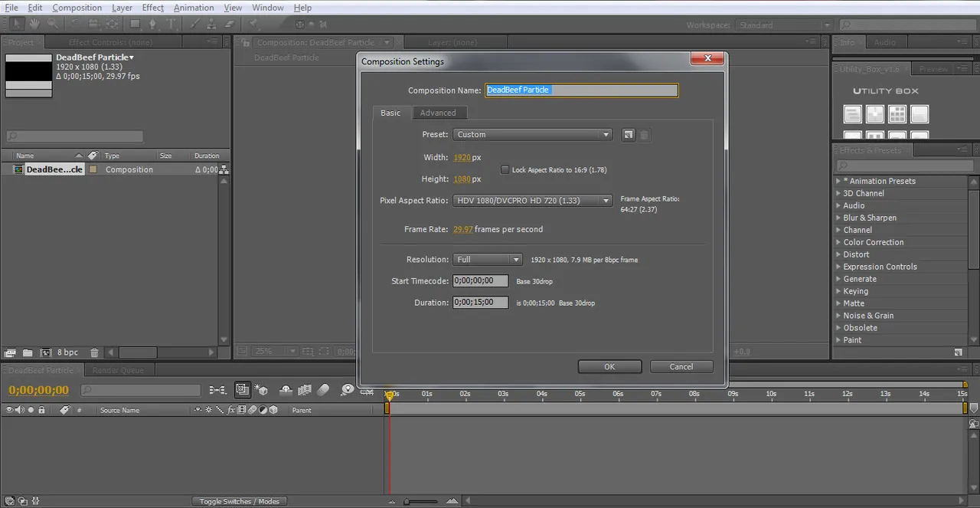Expand the Animation Presets category

pos(838,182)
